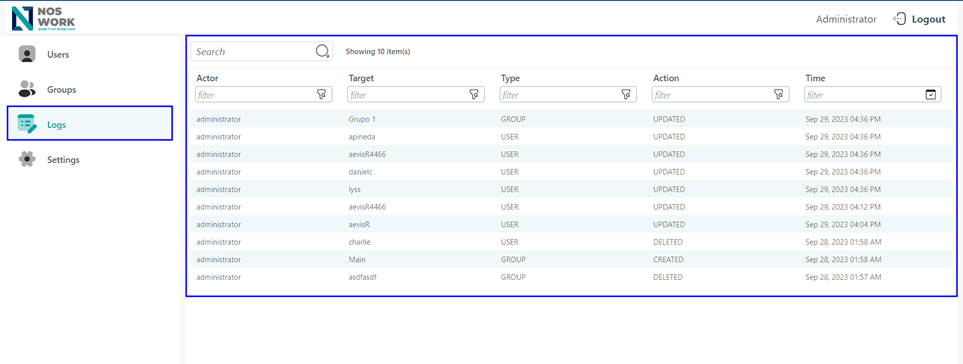Select the Logs menu item

90,123
